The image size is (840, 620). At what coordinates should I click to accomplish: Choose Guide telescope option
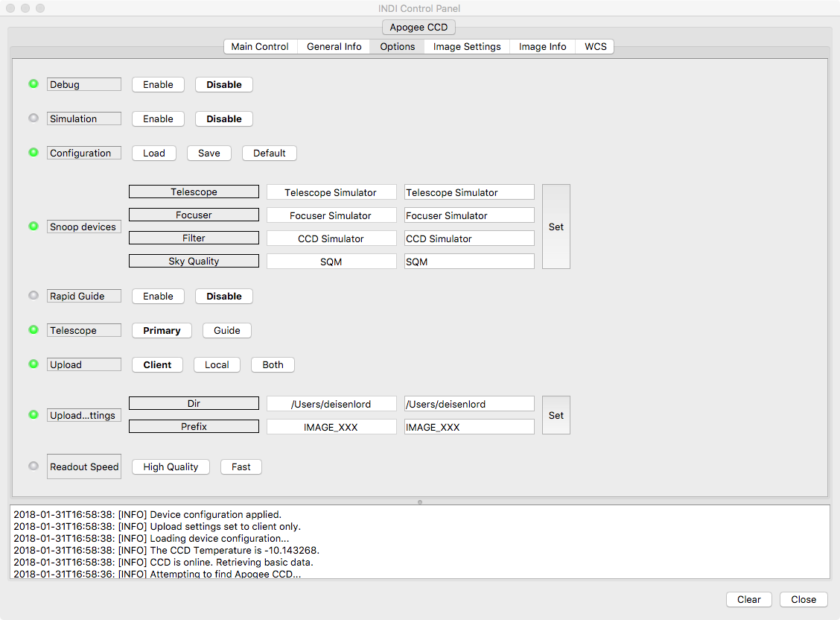click(x=227, y=331)
